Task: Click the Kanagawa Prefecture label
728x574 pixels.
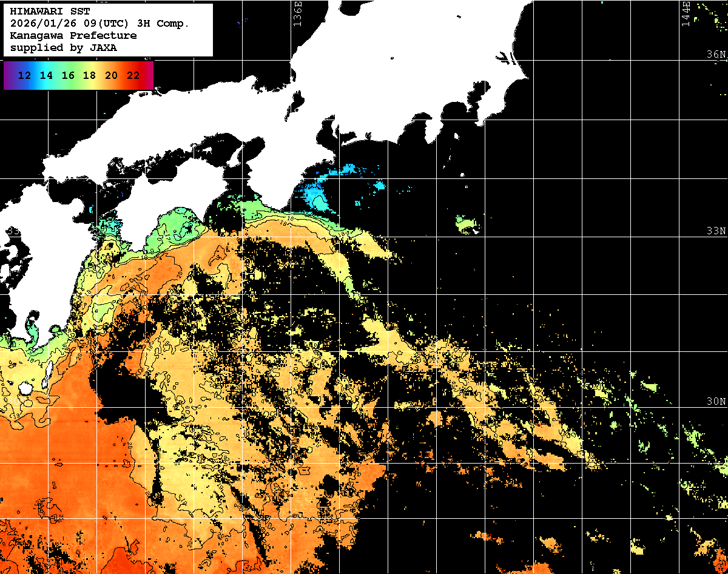Action: 73,36
